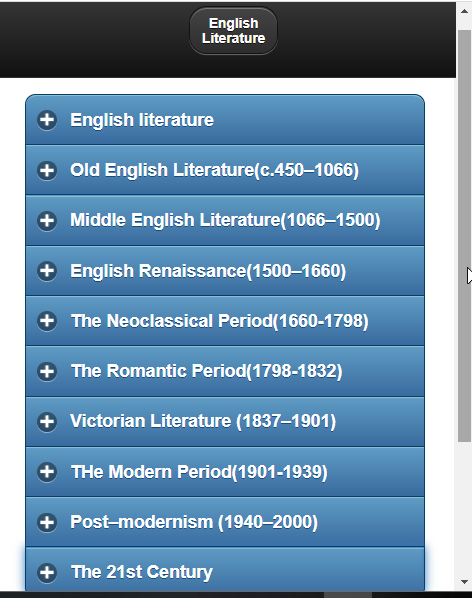Click plus icon beside The 21st Century
This screenshot has height=598, width=472.
(47, 572)
